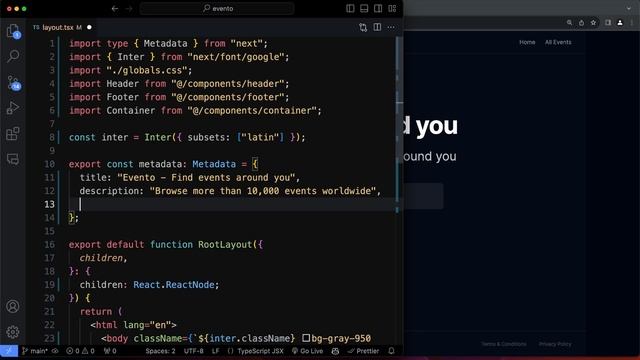Switch branch via main* in the status bar
Viewport: 640px width, 360px height.
35,351
